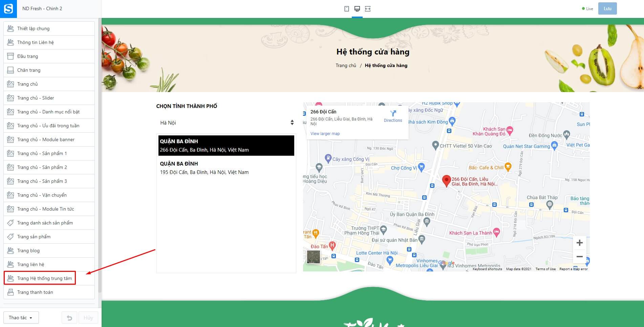The image size is (644, 327).
Task: Open Trang chủ - Module banner
Action: (49, 139)
